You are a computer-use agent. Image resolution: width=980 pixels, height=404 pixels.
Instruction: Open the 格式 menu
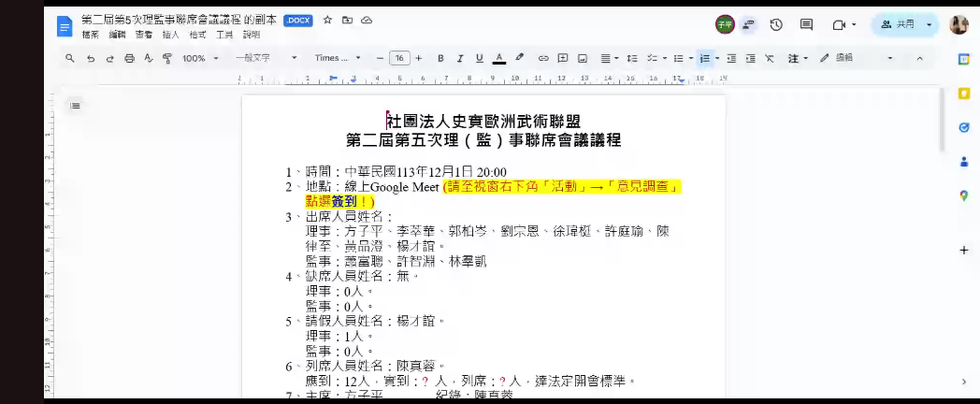point(197,35)
